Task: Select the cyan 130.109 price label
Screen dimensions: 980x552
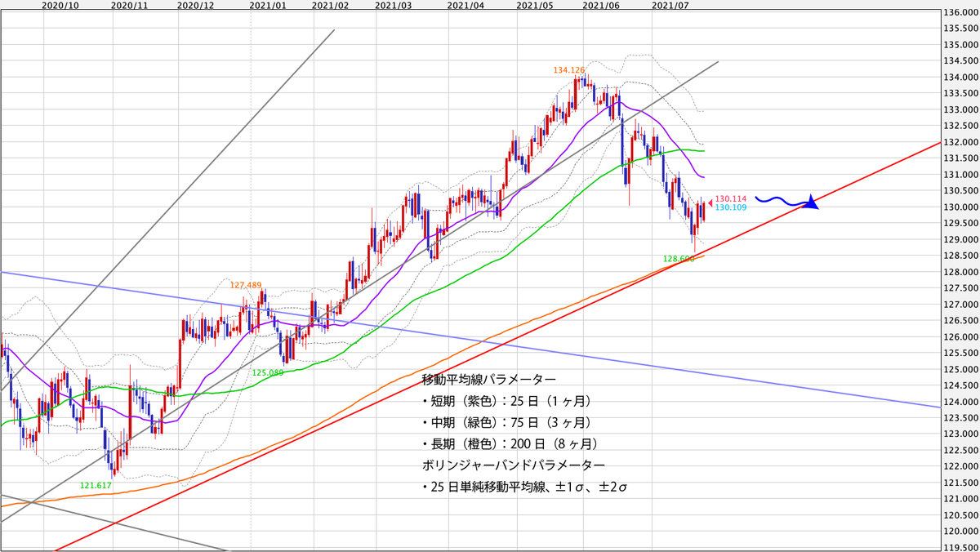Action: coord(731,208)
